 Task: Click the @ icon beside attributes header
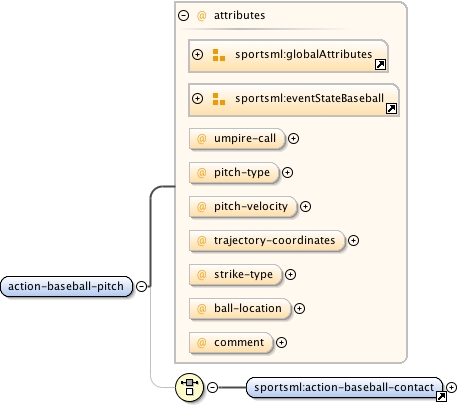(x=202, y=16)
